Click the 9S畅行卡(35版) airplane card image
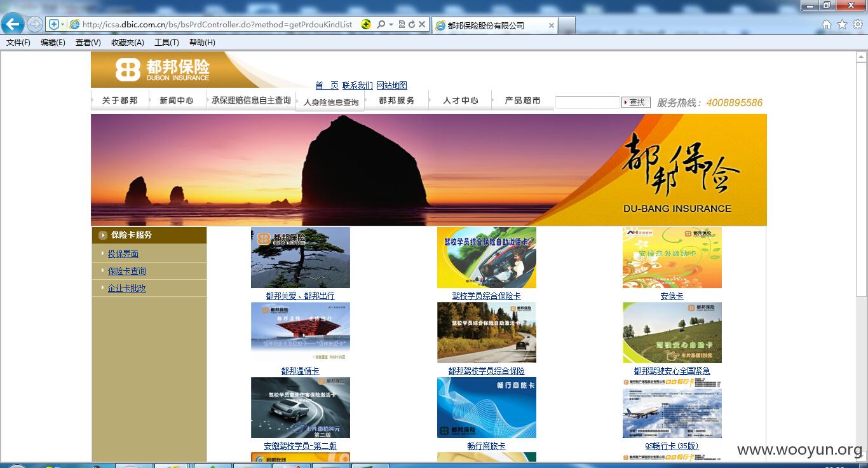Image resolution: width=868 pixels, height=468 pixels. 672,408
